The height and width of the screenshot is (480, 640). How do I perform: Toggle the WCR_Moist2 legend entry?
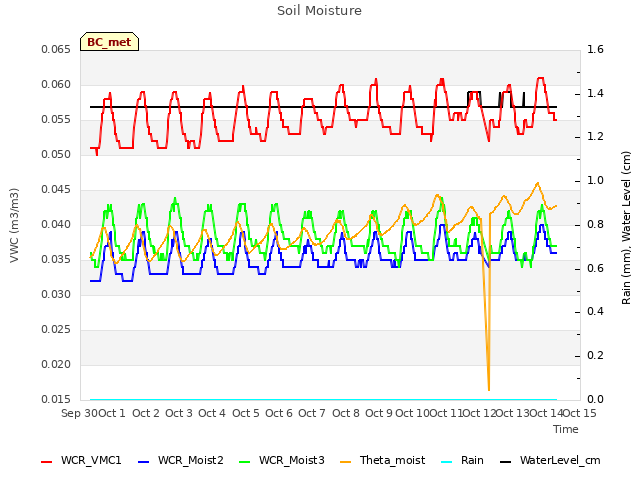(x=181, y=460)
